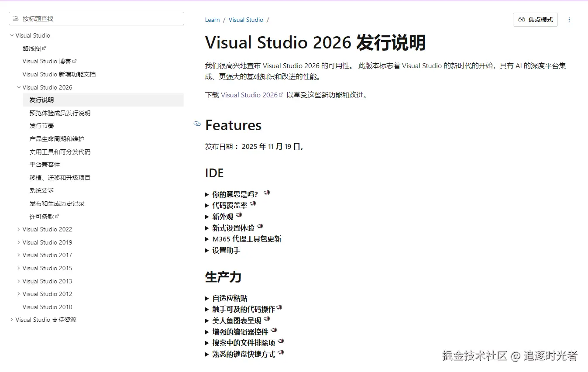Collapse the top-level Visual Studio tree node
The image size is (588, 372).
(x=12, y=35)
